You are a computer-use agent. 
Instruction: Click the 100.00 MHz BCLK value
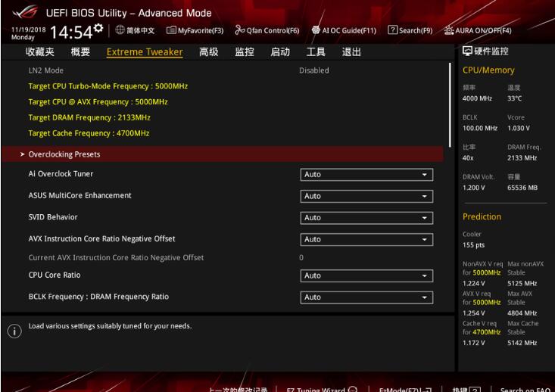[480, 128]
